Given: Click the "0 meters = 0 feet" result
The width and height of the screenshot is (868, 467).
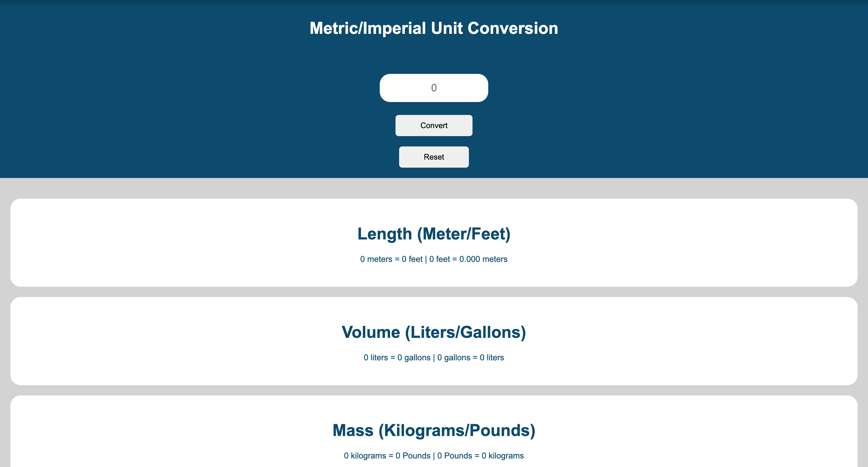Looking at the screenshot, I should (391, 259).
